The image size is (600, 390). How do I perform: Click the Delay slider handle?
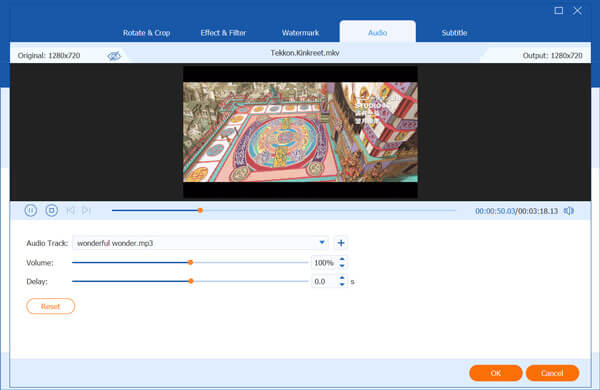[x=191, y=281]
